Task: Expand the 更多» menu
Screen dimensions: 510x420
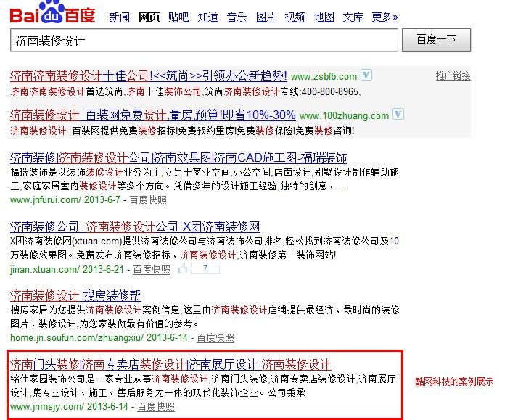Action: (384, 17)
